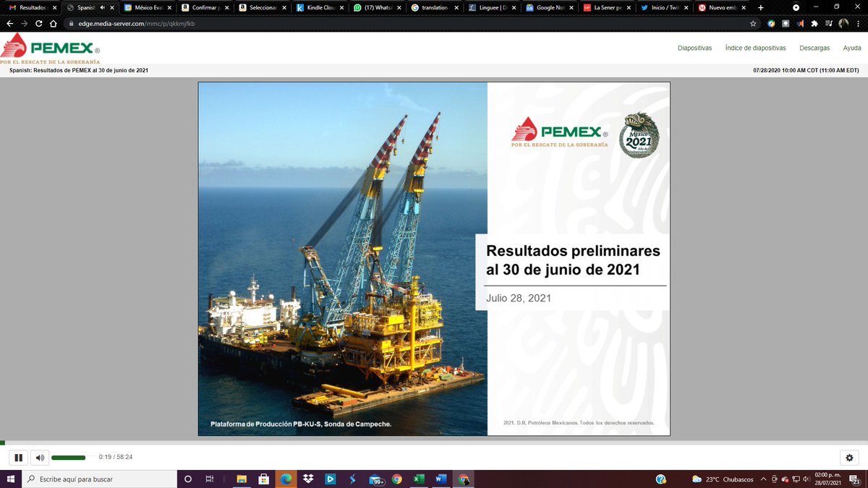This screenshot has width=868, height=488.
Task: Open Task View on taskbar
Action: pos(209,479)
